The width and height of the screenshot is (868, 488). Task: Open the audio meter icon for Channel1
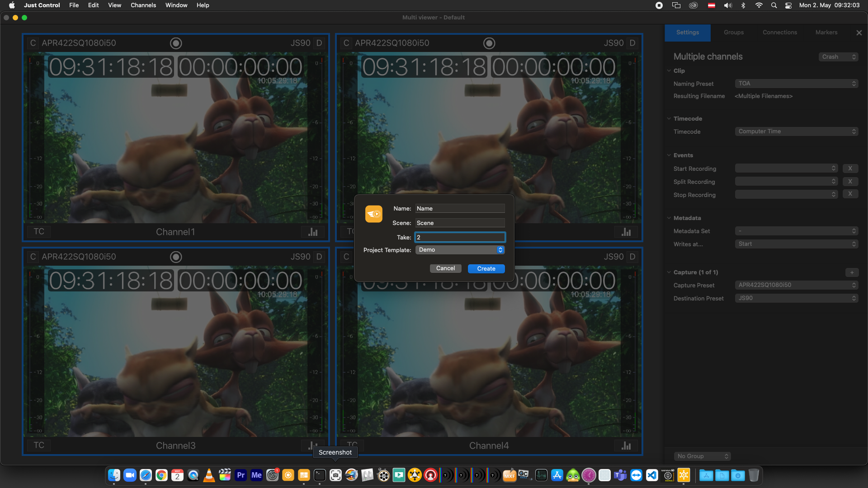pyautogui.click(x=313, y=232)
